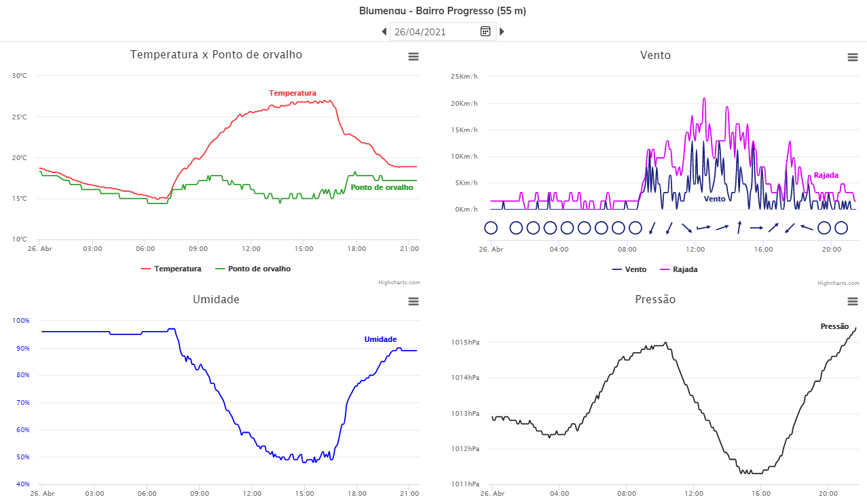Click the green Ponto de orvalho line label

click(x=382, y=187)
